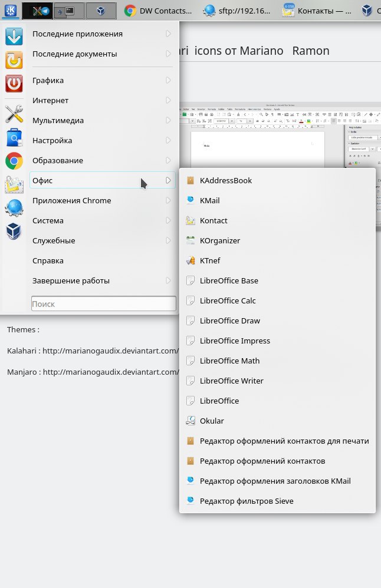Open Редактор фильтров Sieve
Viewport: 381px width, 588px height.
(x=277, y=501)
